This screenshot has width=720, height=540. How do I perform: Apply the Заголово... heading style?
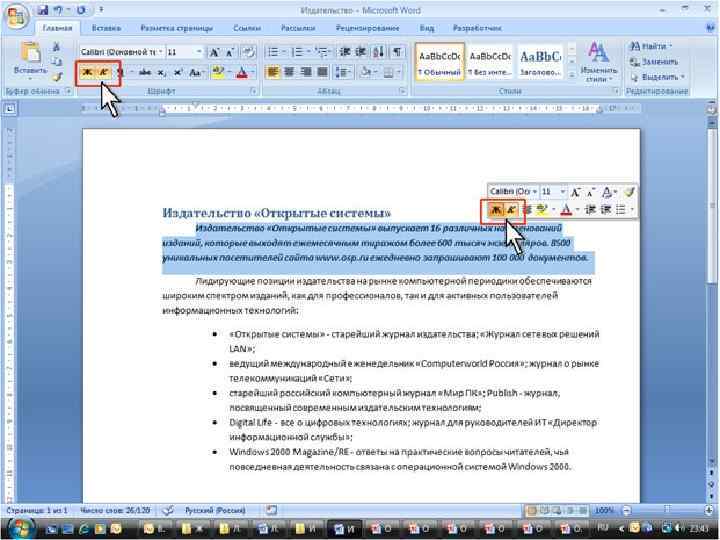(540, 62)
